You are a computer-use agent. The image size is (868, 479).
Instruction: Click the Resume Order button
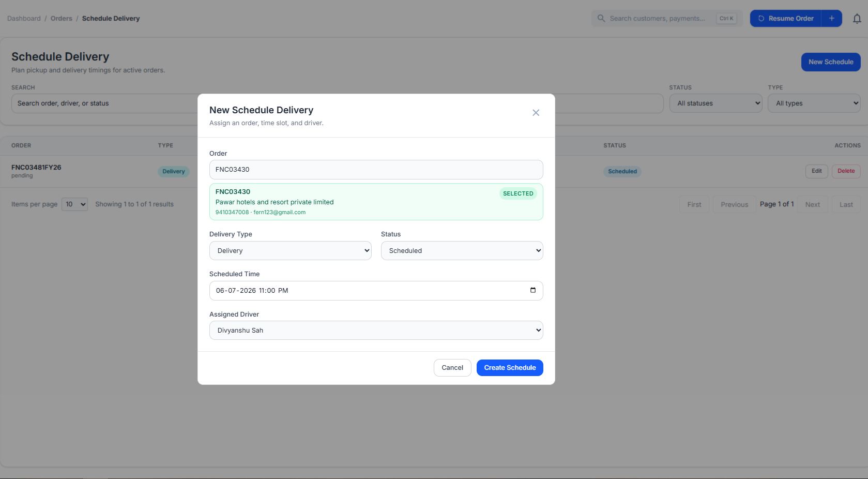coord(785,19)
